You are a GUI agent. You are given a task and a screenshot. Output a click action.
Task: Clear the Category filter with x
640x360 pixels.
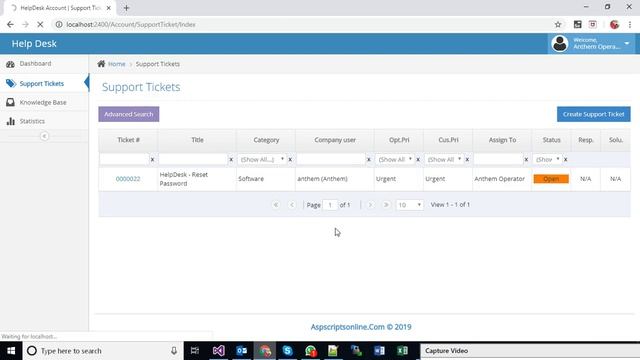(x=290, y=160)
